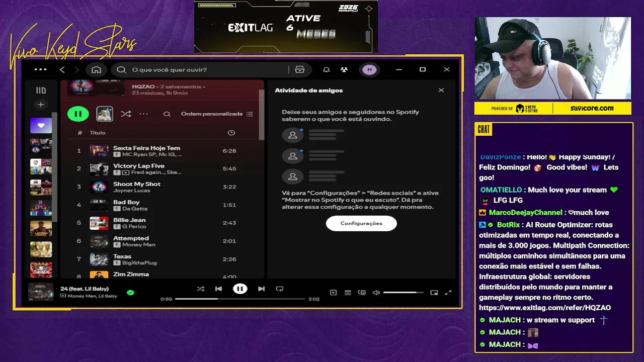Screen dimensions: 644x362
Task: Click now-playing album art thumbnail
Action: click(x=41, y=292)
